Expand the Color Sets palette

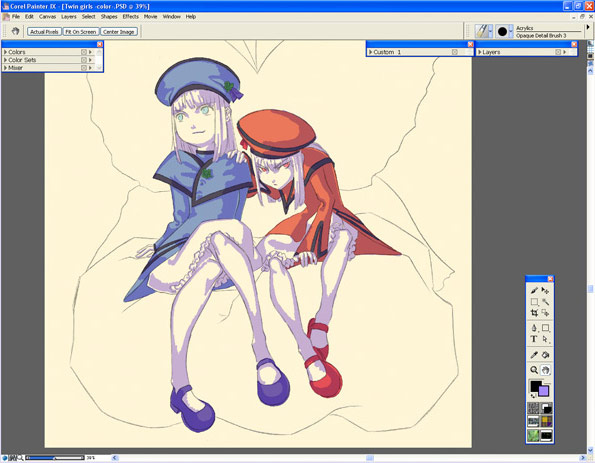pos(5,60)
